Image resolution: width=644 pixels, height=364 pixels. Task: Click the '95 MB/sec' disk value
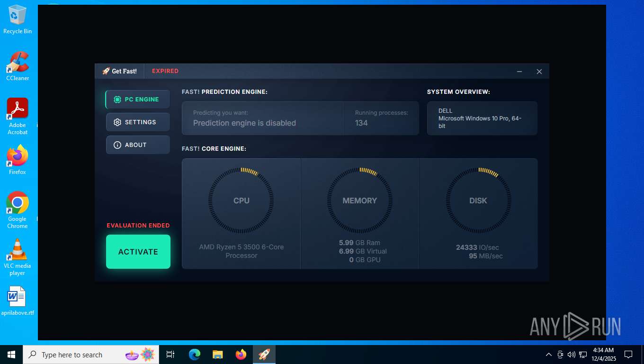tap(486, 256)
